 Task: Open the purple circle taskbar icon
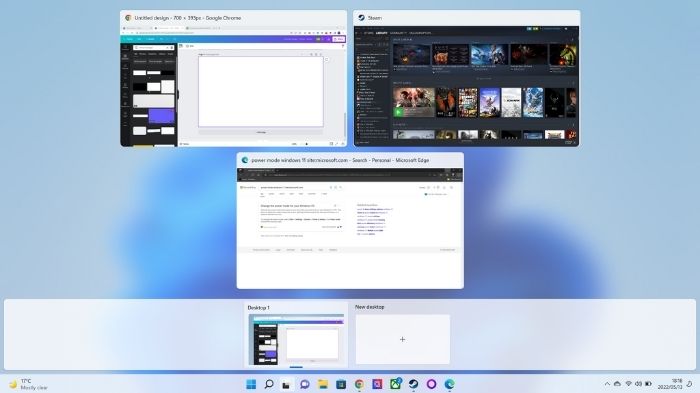(x=431, y=384)
